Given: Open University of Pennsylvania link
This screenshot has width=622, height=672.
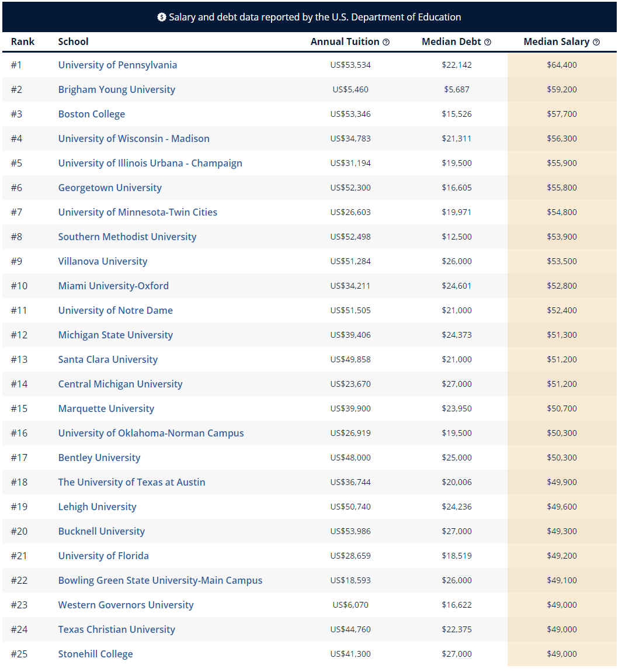Looking at the screenshot, I should [x=117, y=65].
